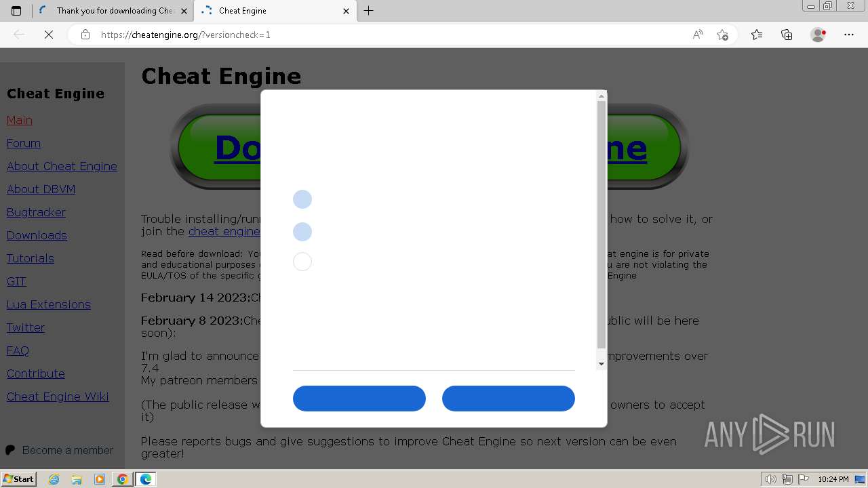Open media player taskbar icon
The height and width of the screenshot is (488, 868).
click(100, 479)
